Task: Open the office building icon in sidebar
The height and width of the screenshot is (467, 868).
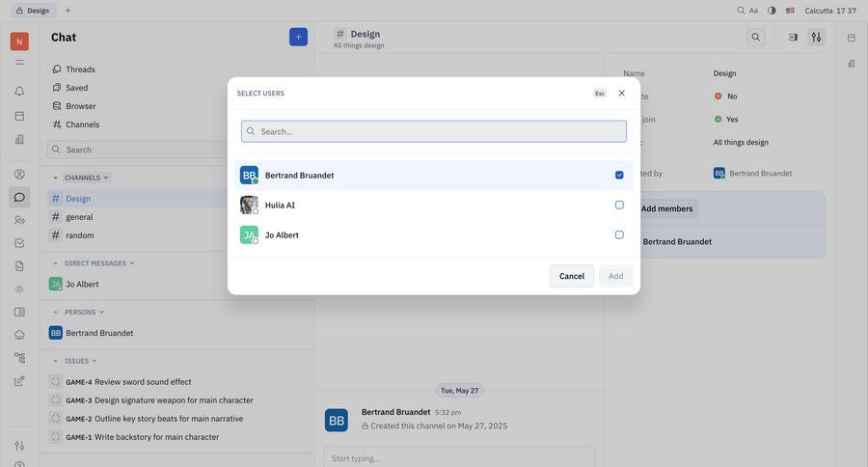Action: (x=19, y=139)
